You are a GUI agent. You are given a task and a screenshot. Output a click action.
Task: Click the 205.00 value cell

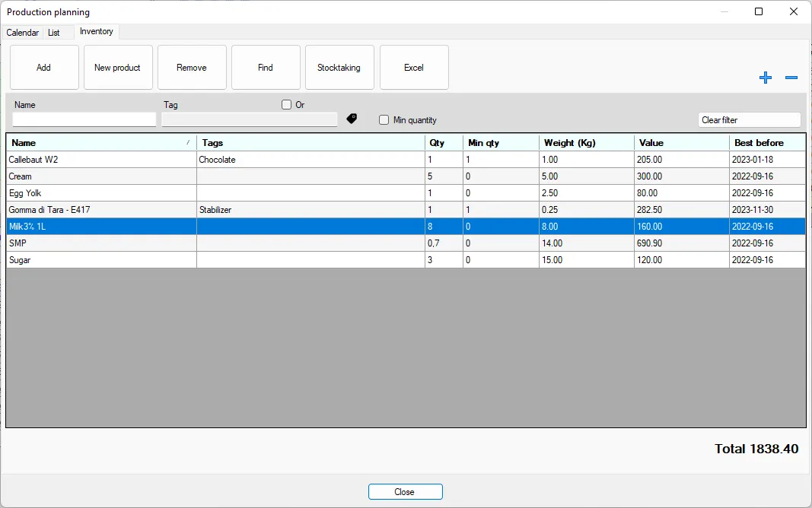point(682,160)
